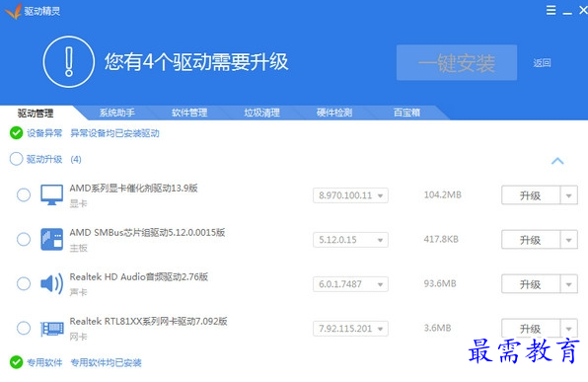Image resolution: width=588 pixels, height=382 pixels.
Task: Click the (4) count beside 驱动升级
Action: click(x=76, y=160)
